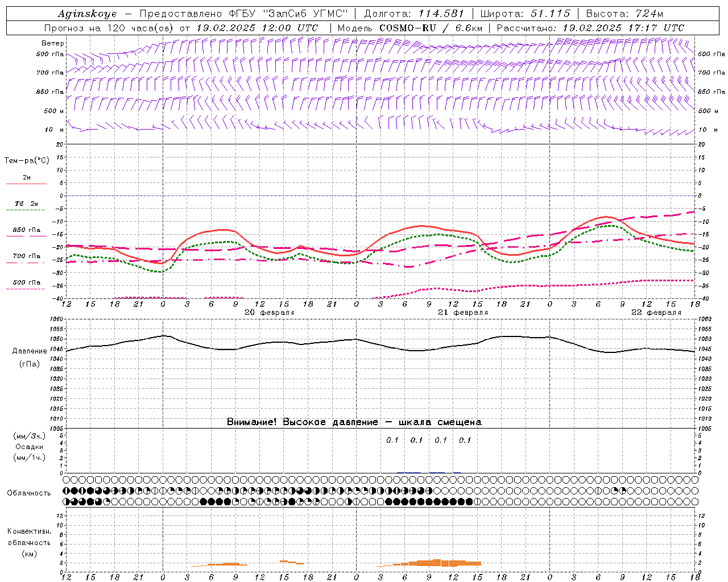Click the 22 февраля date label
The image size is (728, 582).
[x=656, y=313]
